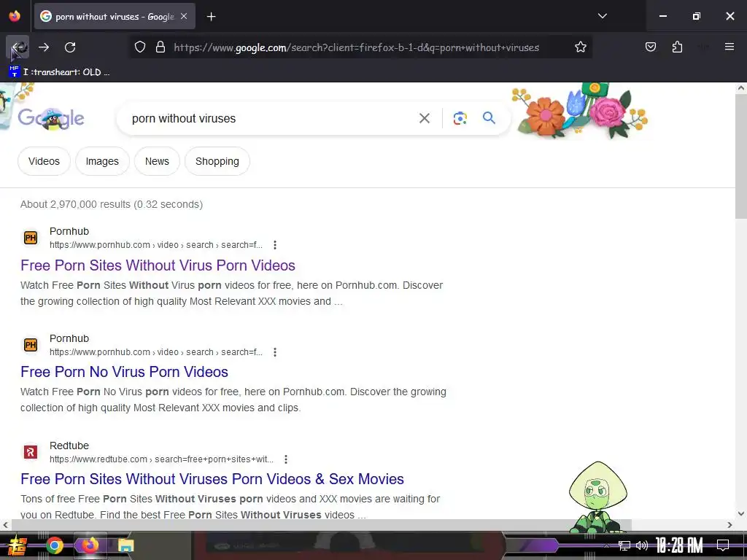The width and height of the screenshot is (747, 560).
Task: Select the Firefox taskbar icon
Action: click(90, 545)
